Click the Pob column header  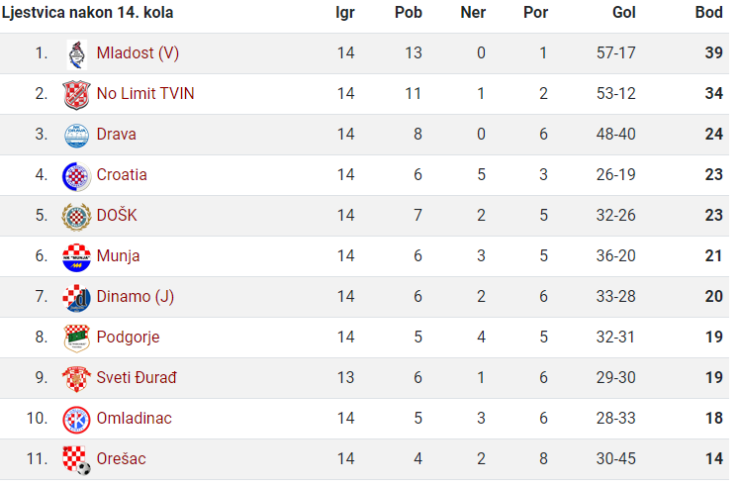coord(408,12)
